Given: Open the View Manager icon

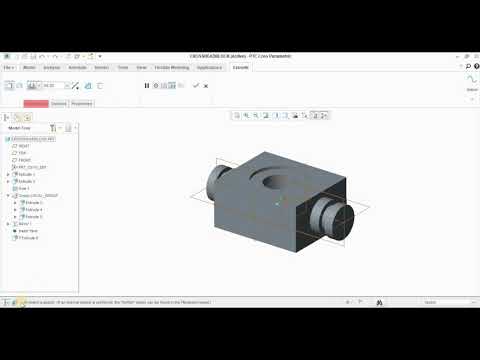Looking at the screenshot, I should pyautogui.click(x=295, y=116).
